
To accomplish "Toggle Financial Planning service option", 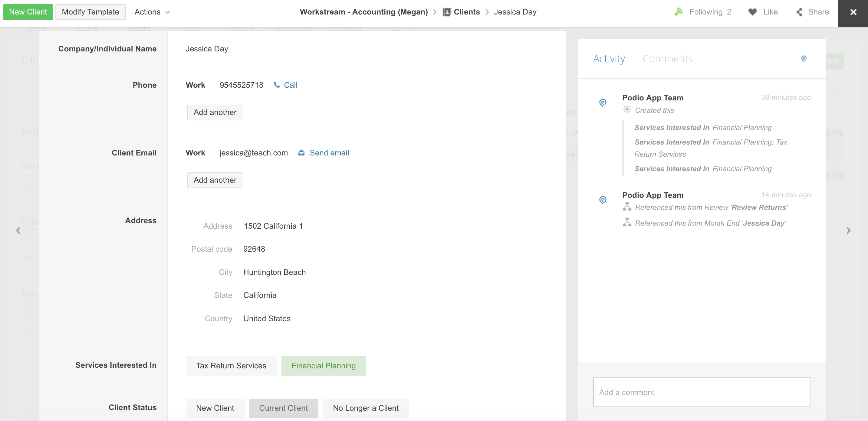I will pyautogui.click(x=324, y=366).
